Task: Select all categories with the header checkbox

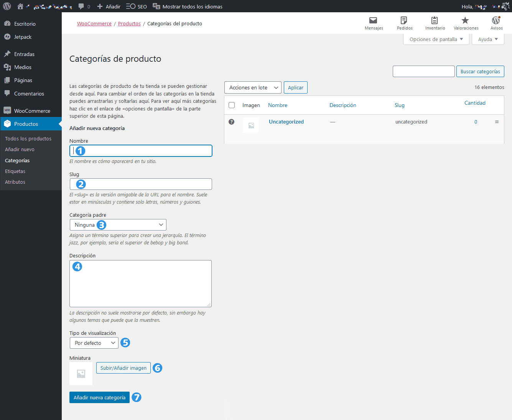Action: point(232,105)
